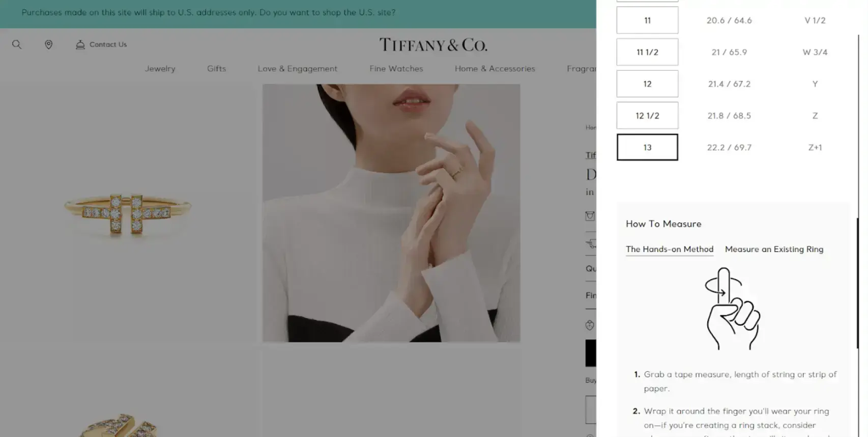Click the model wearing ring photo
The width and height of the screenshot is (868, 437).
pos(391,213)
